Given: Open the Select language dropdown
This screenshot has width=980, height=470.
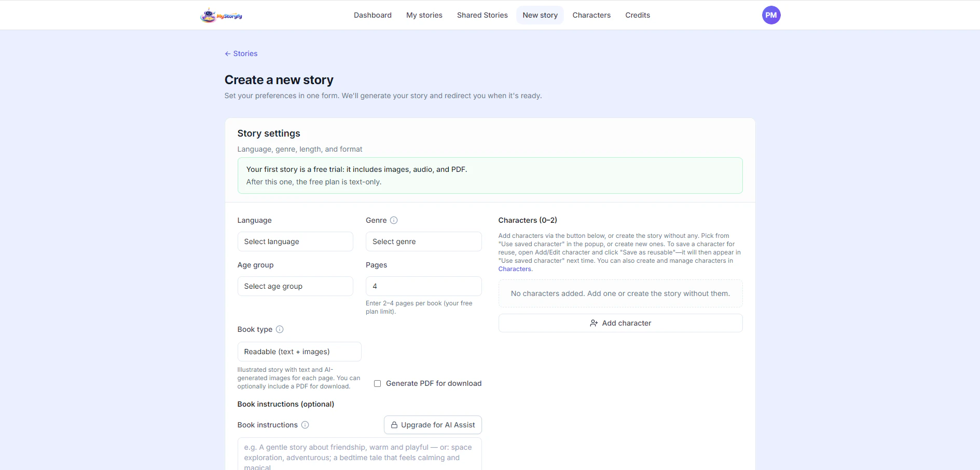Looking at the screenshot, I should (x=295, y=241).
